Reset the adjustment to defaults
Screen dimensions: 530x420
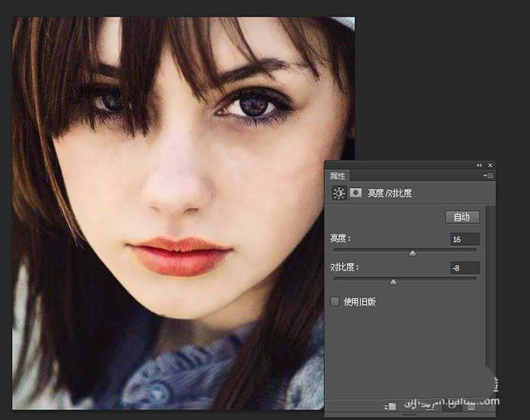pos(432,406)
